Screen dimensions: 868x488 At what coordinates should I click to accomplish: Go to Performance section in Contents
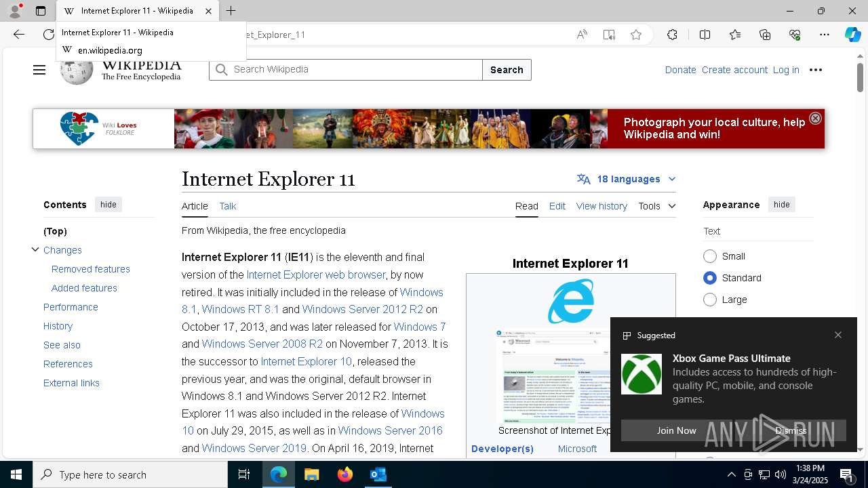tap(71, 307)
